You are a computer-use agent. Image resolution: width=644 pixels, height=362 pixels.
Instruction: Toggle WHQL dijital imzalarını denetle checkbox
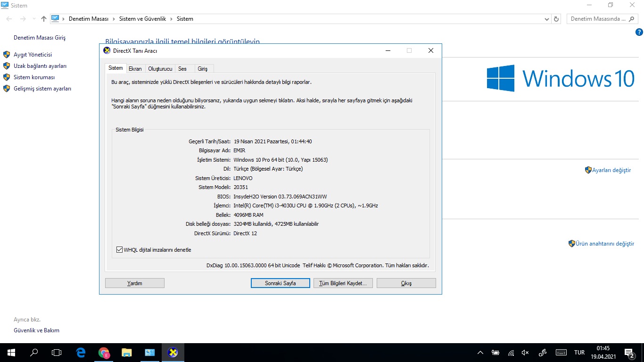(x=120, y=250)
